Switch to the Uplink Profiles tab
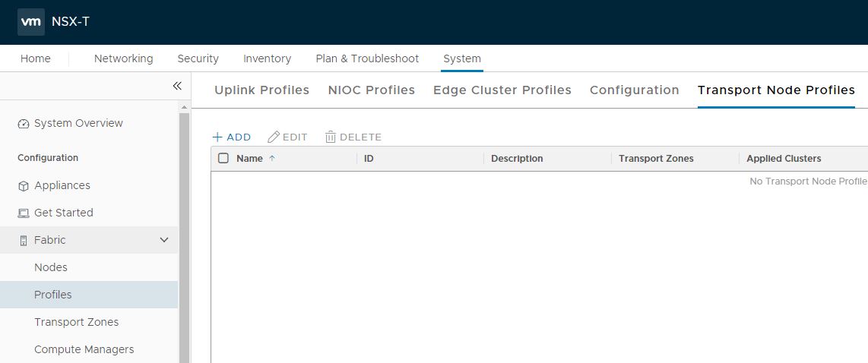 (261, 90)
